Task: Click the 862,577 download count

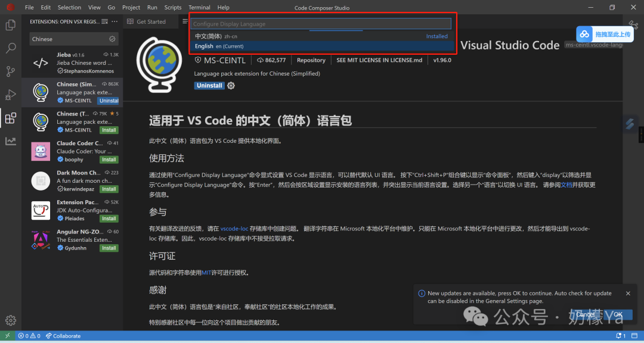Action: coord(271,60)
